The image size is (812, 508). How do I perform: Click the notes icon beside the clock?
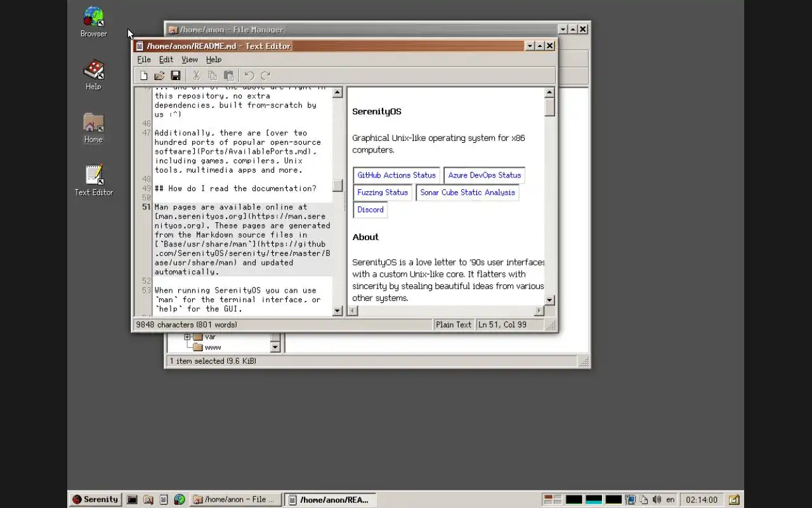(x=733, y=500)
